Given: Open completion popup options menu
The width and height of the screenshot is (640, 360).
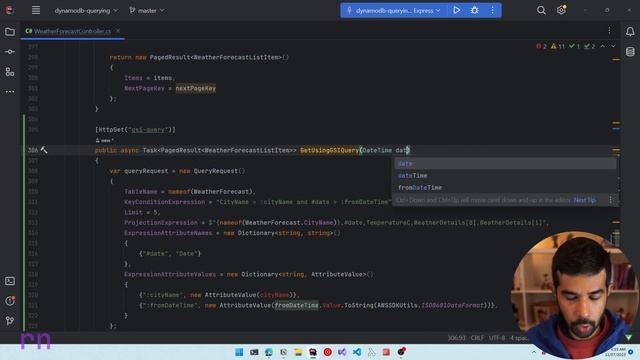Looking at the screenshot, I should (611, 200).
